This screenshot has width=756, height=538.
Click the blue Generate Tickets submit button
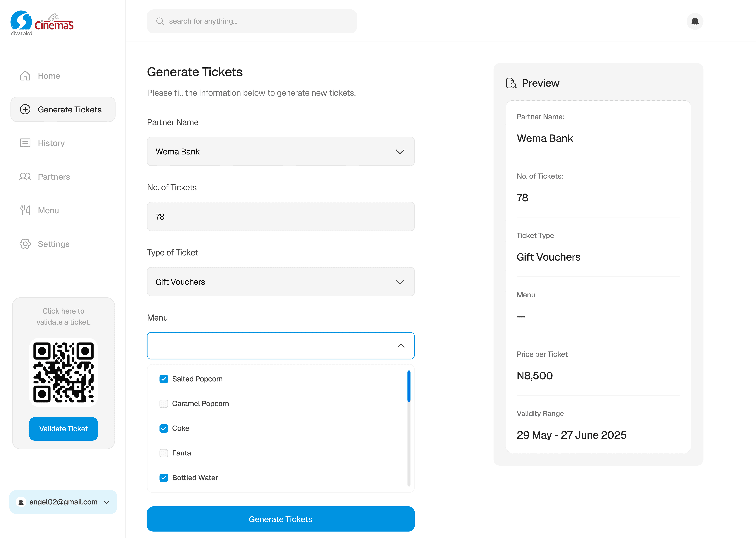(x=281, y=519)
